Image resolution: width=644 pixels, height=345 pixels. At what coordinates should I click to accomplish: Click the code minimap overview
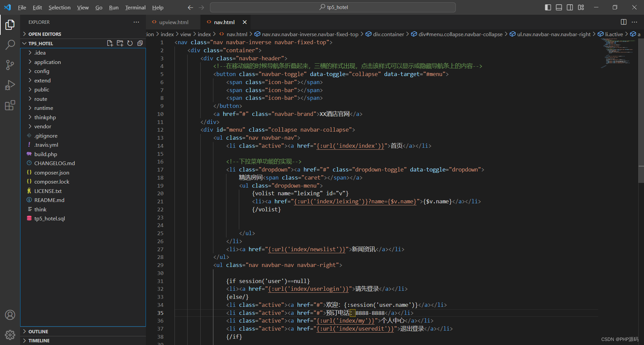618,54
